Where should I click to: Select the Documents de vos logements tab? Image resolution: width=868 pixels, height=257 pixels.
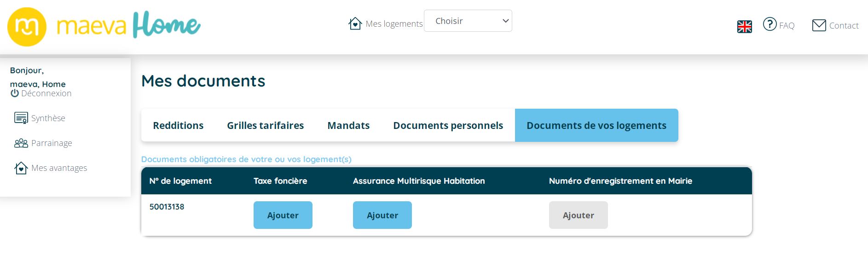point(596,126)
